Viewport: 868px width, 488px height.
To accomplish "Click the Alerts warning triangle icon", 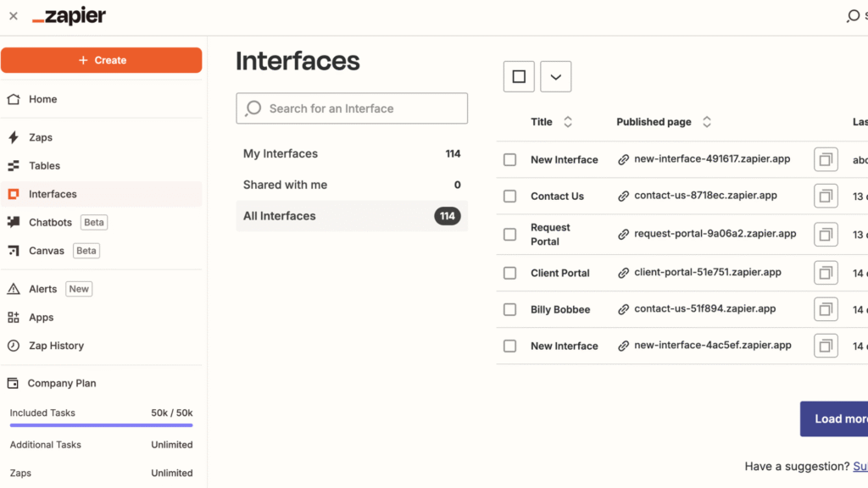I will coord(14,289).
